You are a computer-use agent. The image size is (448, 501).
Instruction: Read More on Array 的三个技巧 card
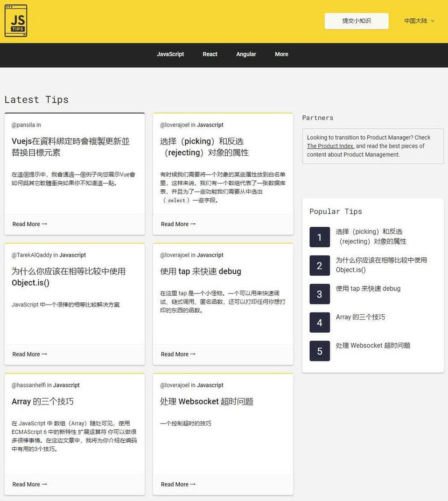30,484
